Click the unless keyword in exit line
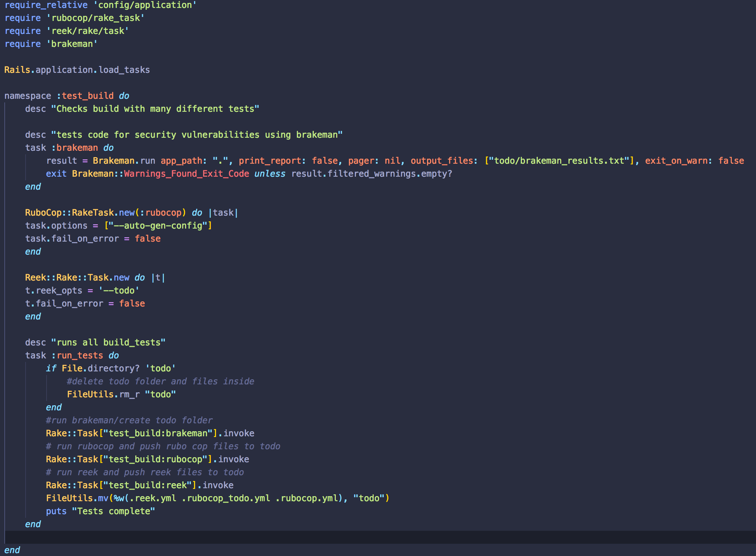Screen dimensions: 756x556 (x=270, y=174)
